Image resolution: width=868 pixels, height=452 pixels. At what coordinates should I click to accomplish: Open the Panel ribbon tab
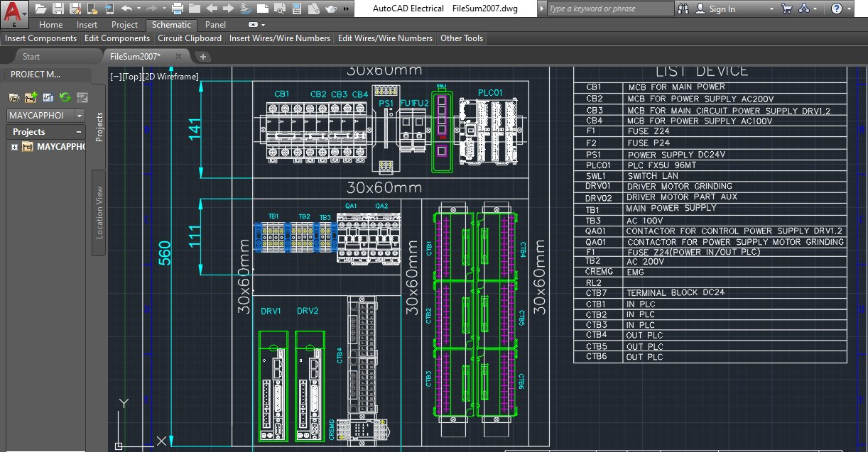(215, 25)
